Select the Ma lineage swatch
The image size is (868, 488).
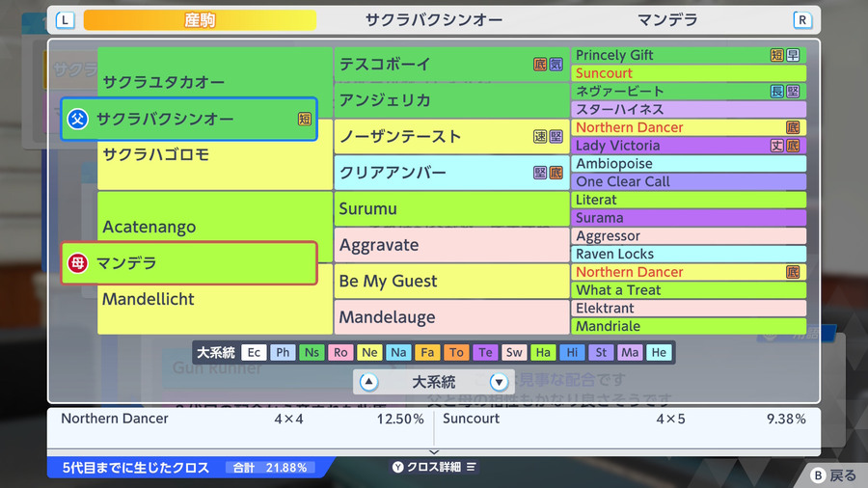(630, 352)
